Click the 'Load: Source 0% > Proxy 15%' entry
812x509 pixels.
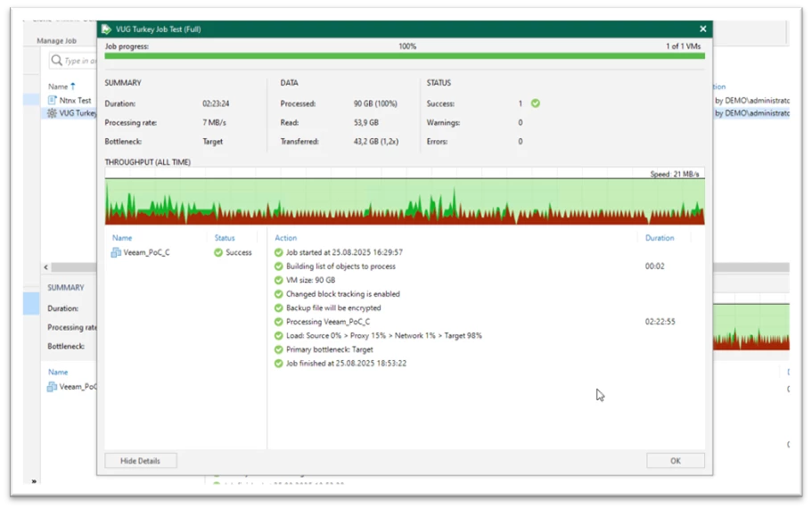[384, 335]
